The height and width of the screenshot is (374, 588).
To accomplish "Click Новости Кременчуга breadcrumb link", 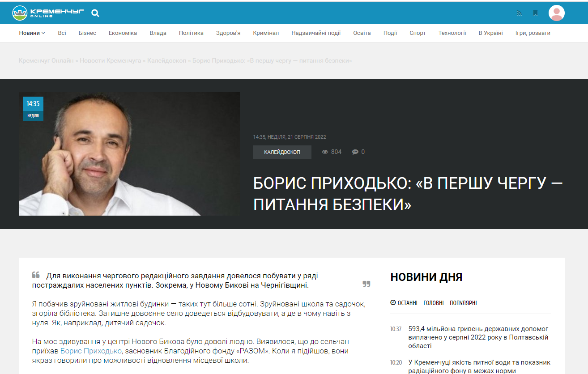I will click(x=111, y=60).
